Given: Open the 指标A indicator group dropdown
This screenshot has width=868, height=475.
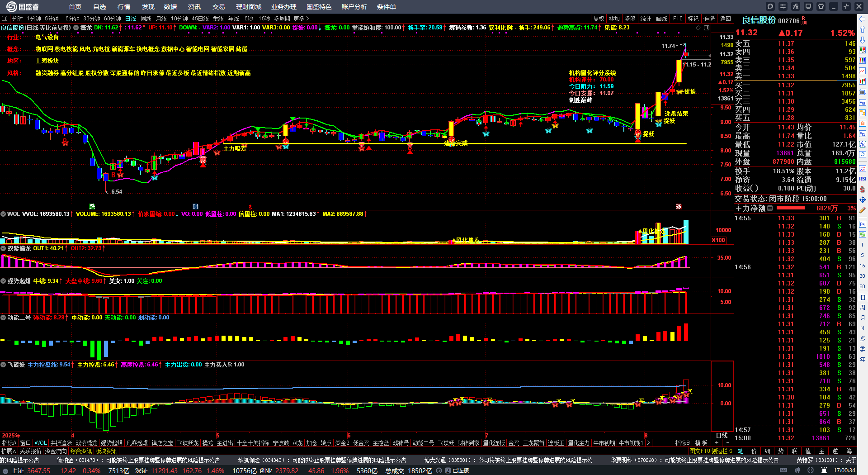Looking at the screenshot, I should pos(9,443).
